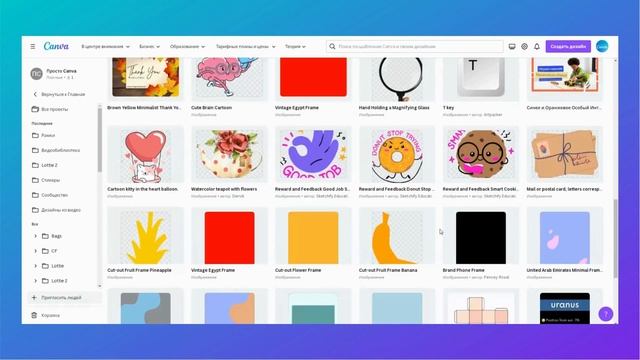
Task: Open the T key image thumbnail
Action: pos(481,78)
